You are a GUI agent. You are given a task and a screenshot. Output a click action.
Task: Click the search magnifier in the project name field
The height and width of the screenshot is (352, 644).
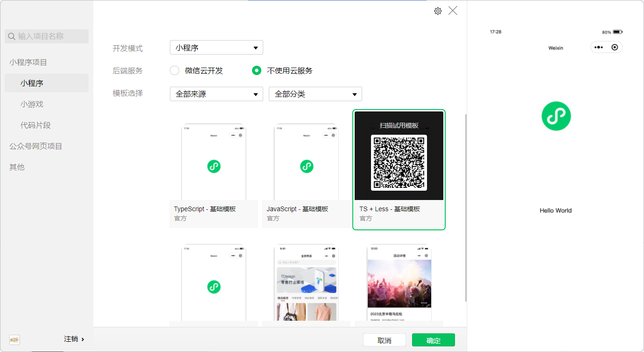[11, 36]
